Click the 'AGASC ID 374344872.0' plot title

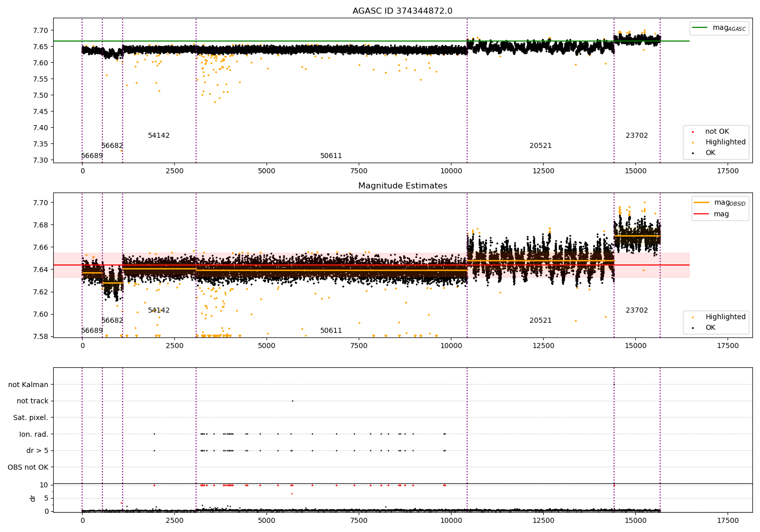pos(402,11)
